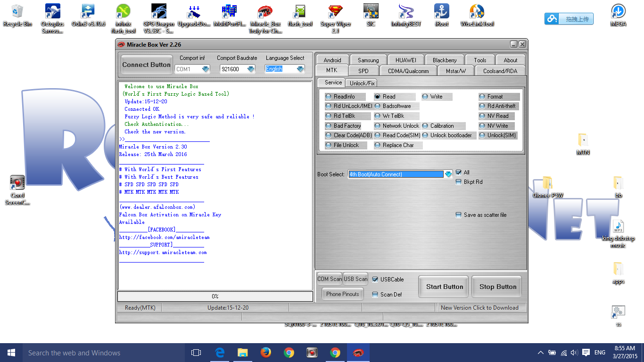Click the Start Button
Viewport: 644px width, 362px height.
445,287
